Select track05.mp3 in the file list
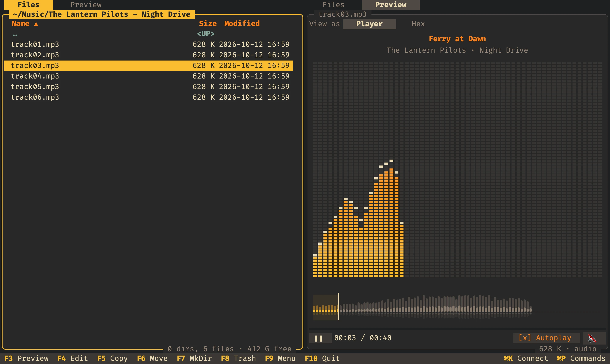 (x=149, y=87)
